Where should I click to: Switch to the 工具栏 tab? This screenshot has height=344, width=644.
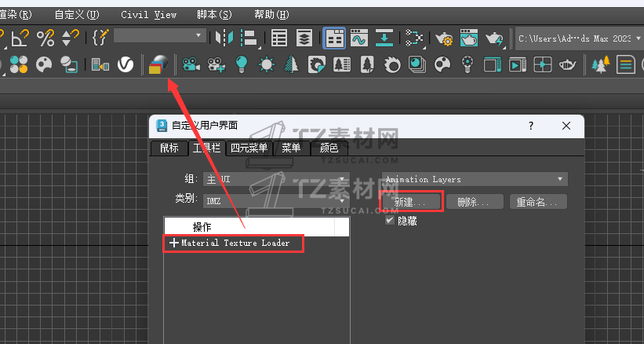207,148
